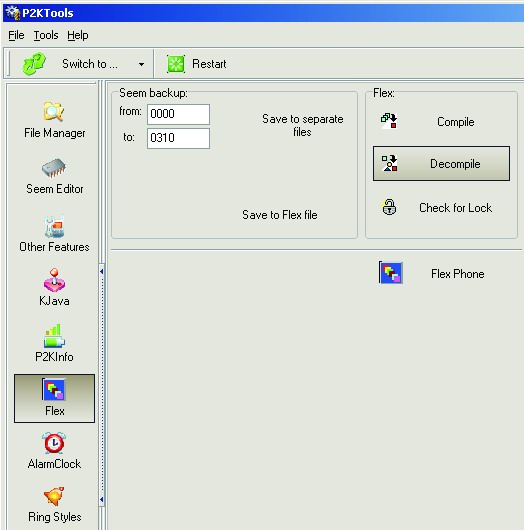Expand the Switch to dropdown arrow
Screen dimensions: 524x530
[141, 64]
